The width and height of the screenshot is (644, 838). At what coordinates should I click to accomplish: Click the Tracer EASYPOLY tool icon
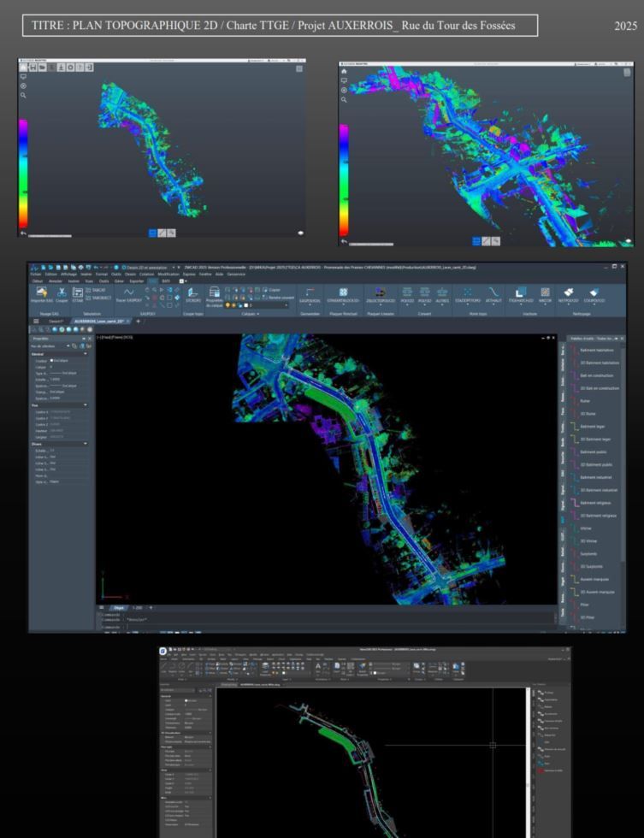(x=130, y=292)
